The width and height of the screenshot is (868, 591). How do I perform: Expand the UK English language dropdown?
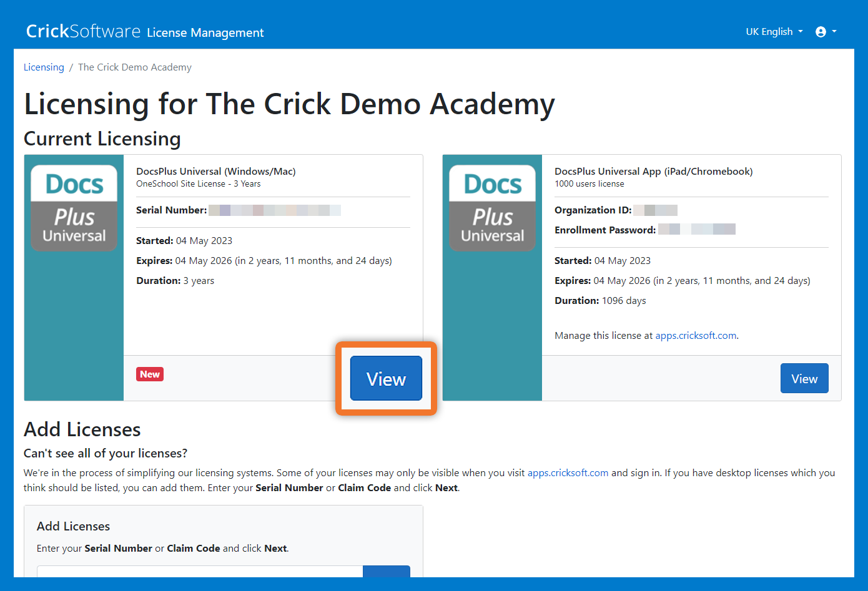coord(774,32)
